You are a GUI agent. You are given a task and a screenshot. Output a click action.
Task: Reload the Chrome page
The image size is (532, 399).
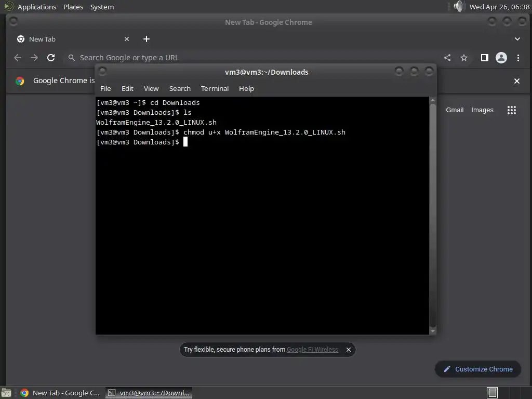click(51, 58)
